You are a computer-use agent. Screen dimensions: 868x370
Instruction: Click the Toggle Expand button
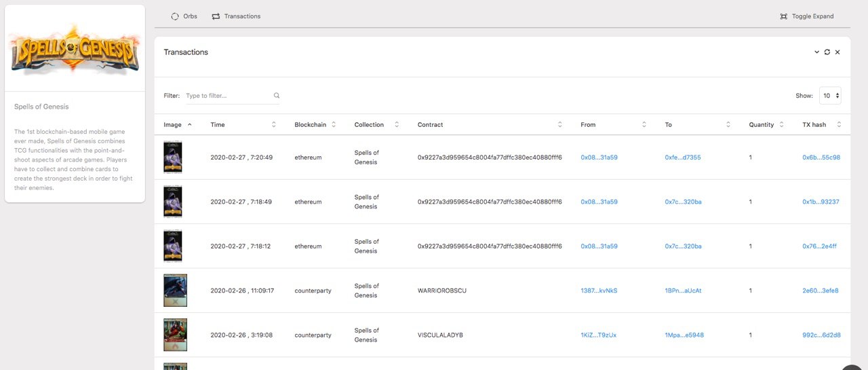click(806, 16)
